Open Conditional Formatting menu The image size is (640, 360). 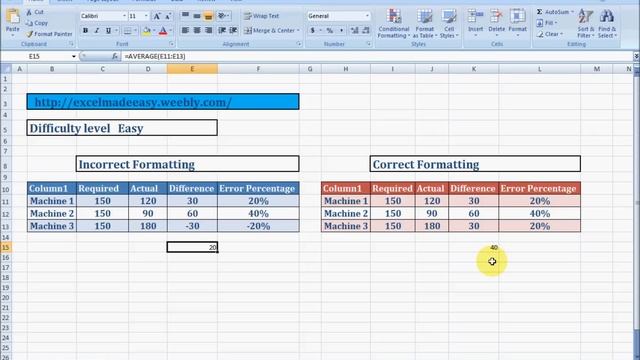click(393, 24)
